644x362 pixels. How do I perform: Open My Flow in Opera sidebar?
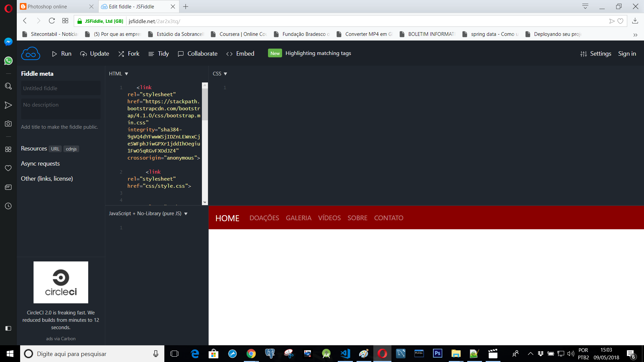8,105
